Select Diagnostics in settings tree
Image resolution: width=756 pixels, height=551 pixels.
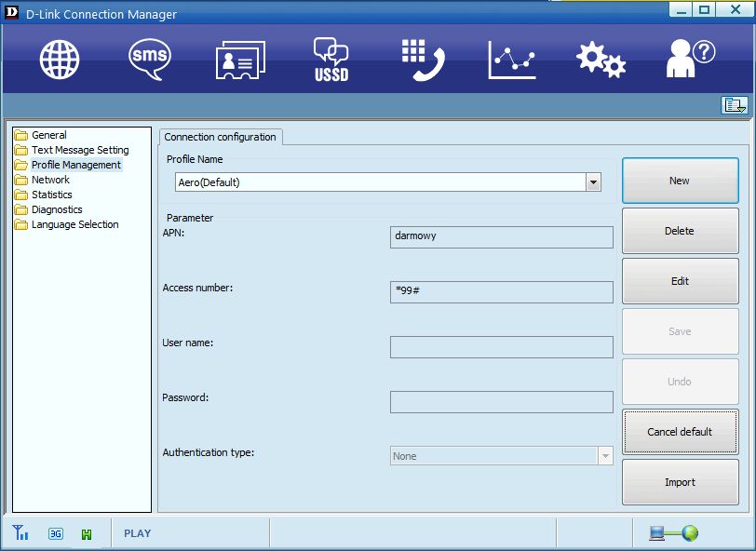point(57,209)
